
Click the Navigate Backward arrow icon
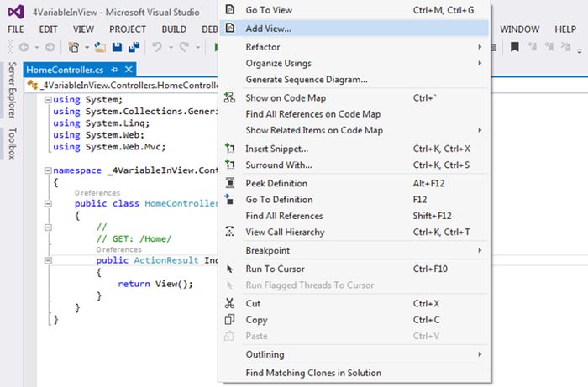(23, 48)
